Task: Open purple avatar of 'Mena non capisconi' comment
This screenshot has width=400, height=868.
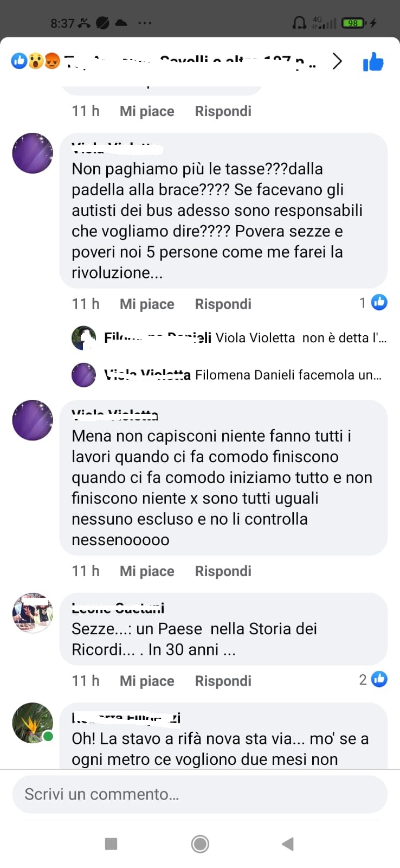Action: [x=33, y=420]
